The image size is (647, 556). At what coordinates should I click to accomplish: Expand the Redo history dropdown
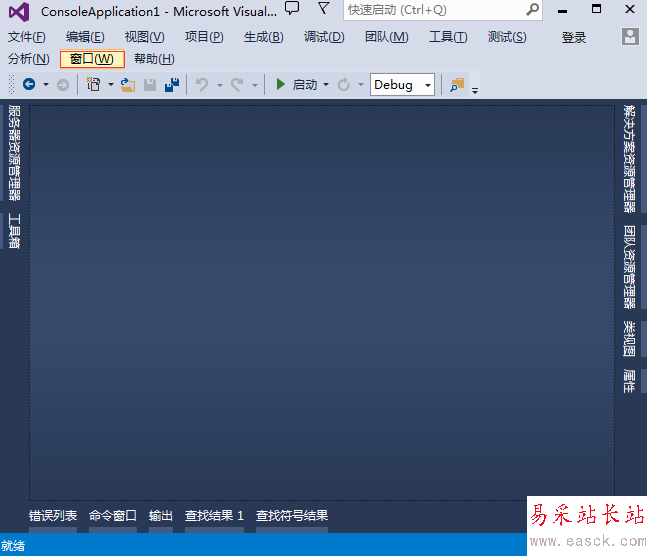(x=255, y=85)
